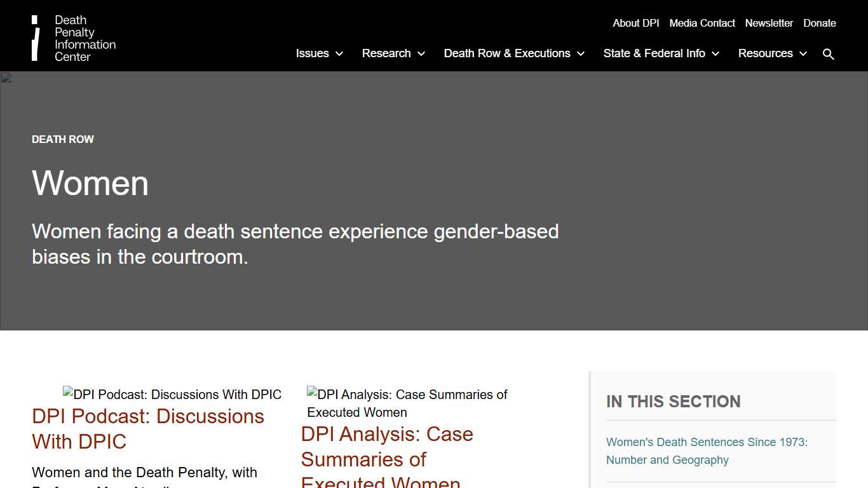Open the Donate page
868x488 pixels.
[819, 23]
